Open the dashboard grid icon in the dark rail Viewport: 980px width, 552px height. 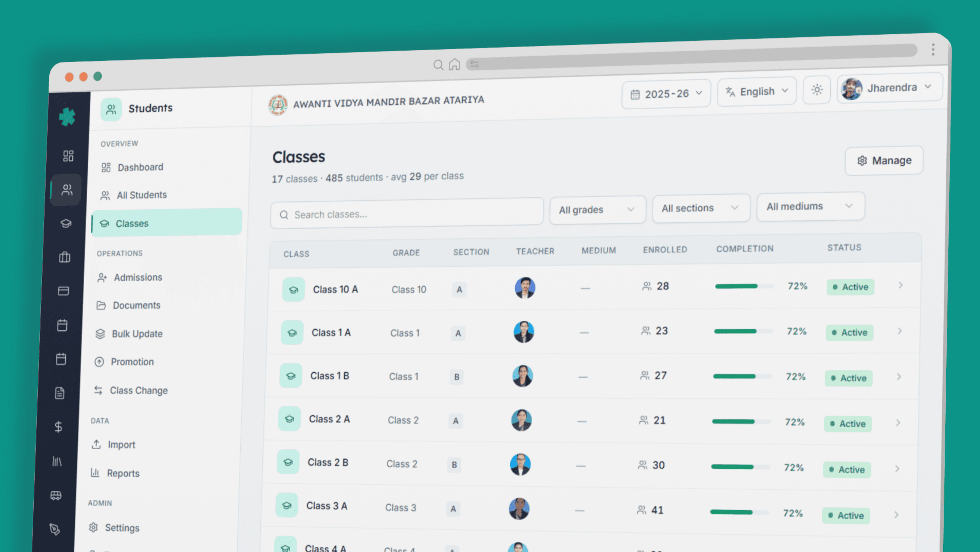68,156
